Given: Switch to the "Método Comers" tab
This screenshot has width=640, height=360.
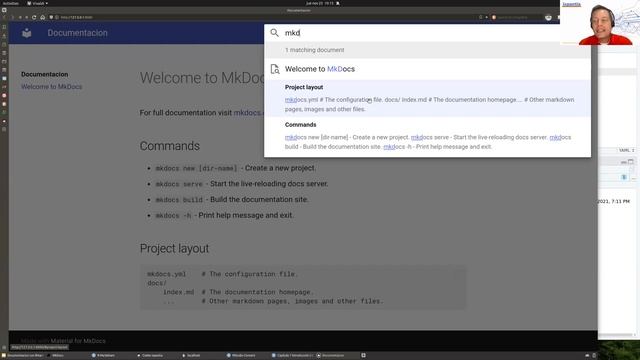Looking at the screenshot, I should 241,356.
